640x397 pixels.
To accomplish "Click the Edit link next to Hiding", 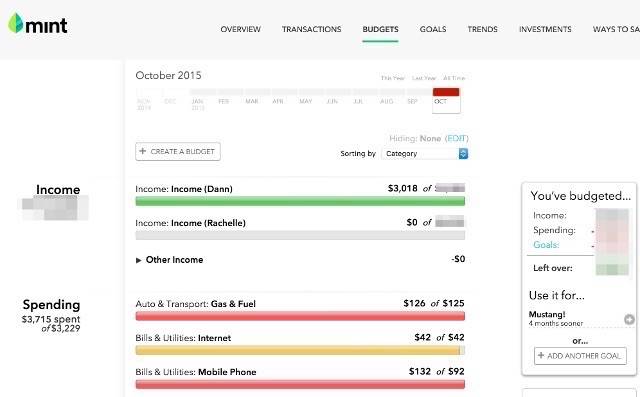I will pyautogui.click(x=456, y=138).
